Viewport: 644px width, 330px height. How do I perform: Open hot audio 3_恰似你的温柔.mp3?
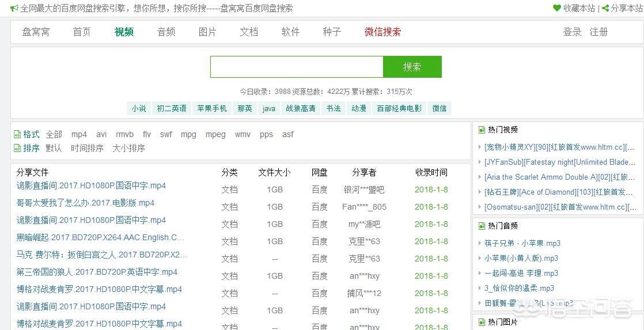point(519,288)
